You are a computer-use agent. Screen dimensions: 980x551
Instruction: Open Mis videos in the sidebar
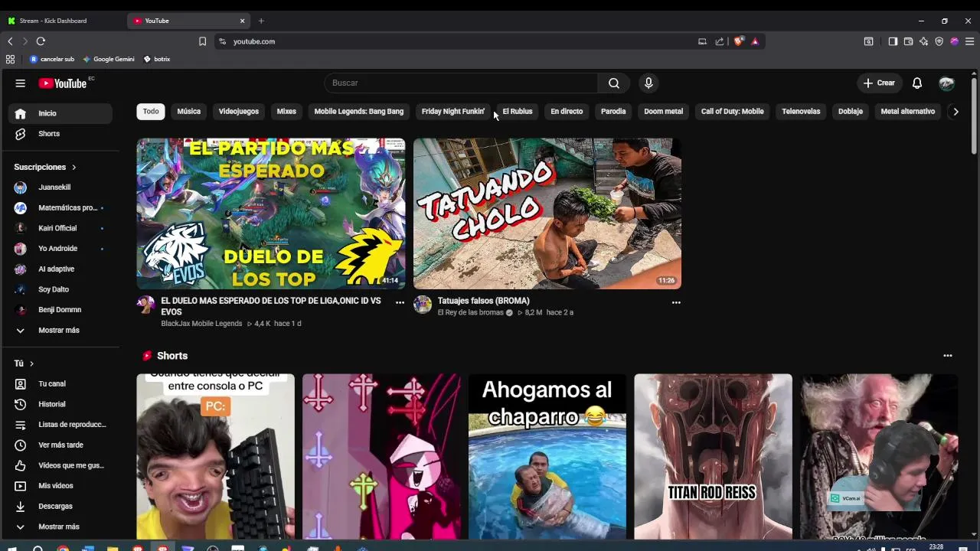(60, 486)
